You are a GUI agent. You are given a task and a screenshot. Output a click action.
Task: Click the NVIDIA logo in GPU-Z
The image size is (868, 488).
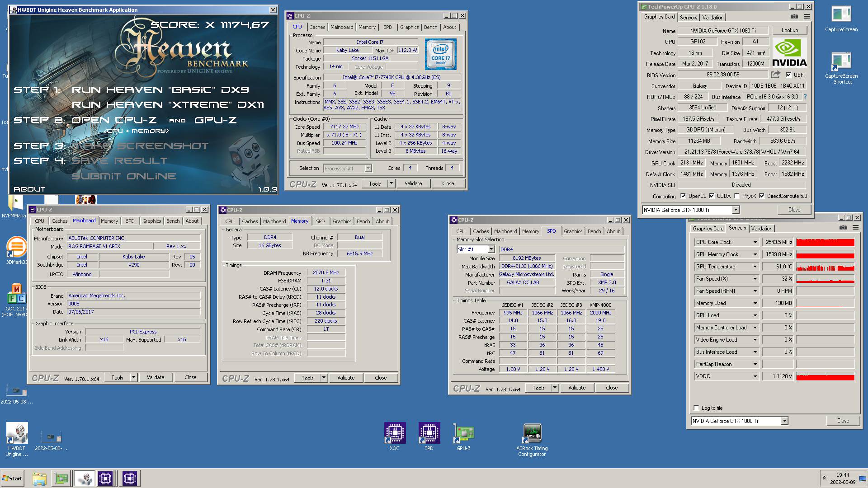(x=789, y=52)
